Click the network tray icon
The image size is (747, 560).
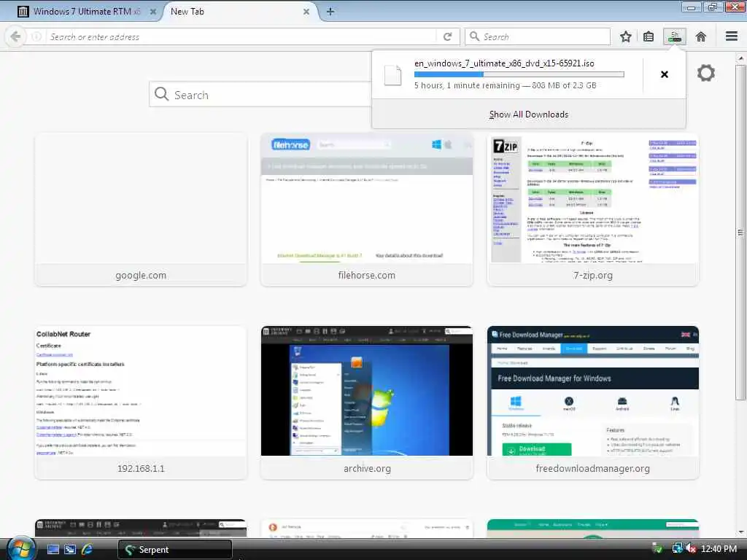coord(677,548)
